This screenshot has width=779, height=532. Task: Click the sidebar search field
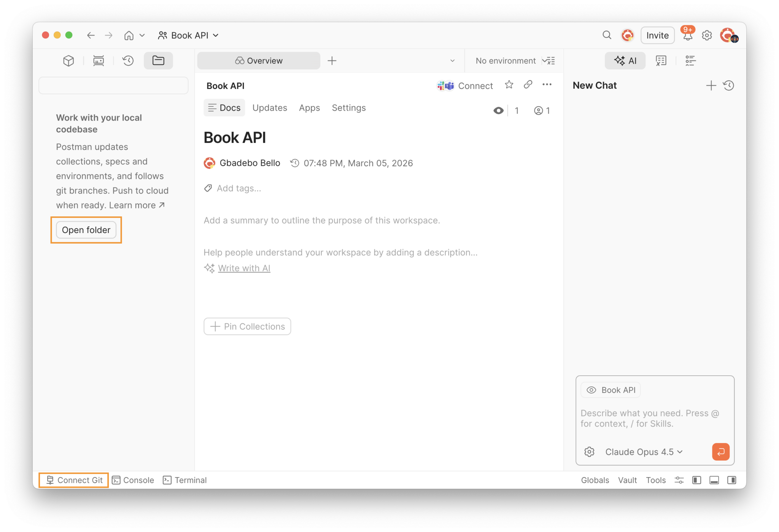(x=113, y=86)
